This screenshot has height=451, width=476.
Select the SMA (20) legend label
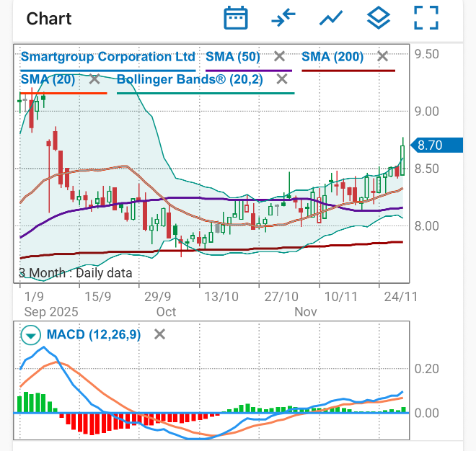(48, 79)
